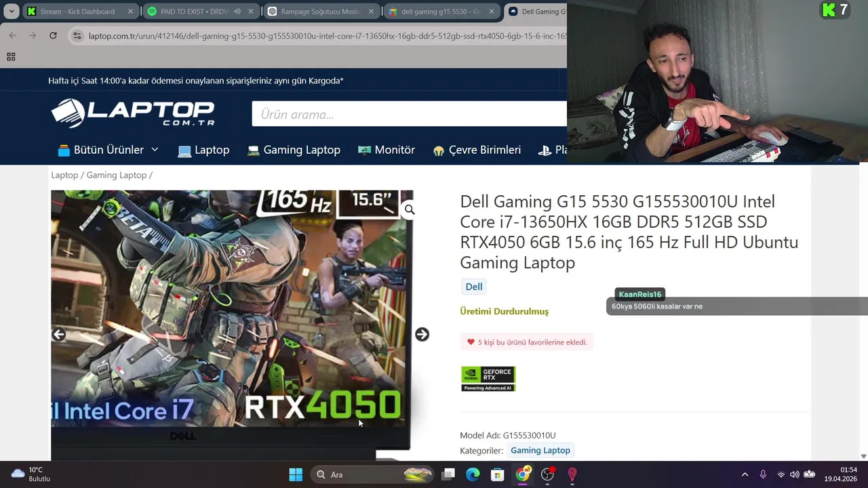Focus the Ürün arama search field
This screenshot has height=488, width=868.
[409, 114]
